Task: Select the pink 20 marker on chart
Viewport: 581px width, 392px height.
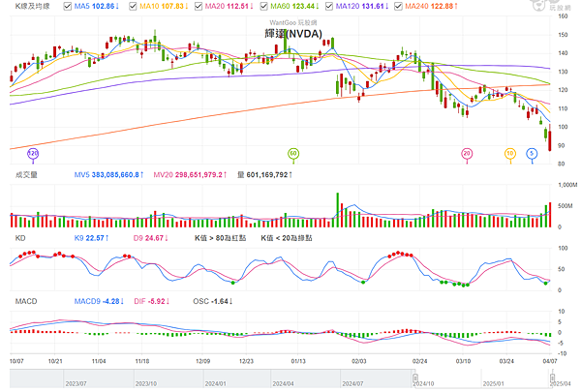Action: click(x=467, y=153)
